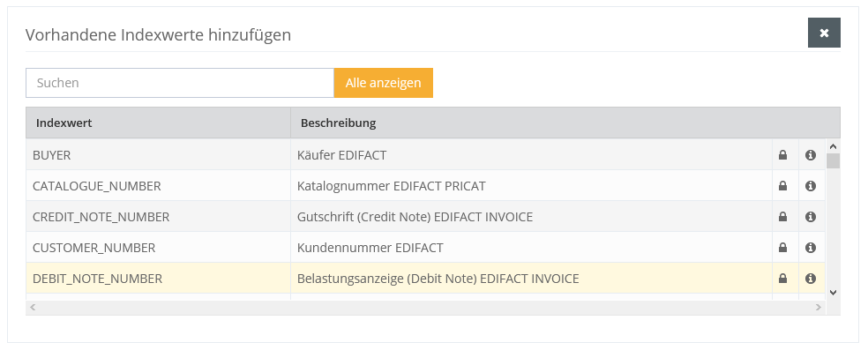Click the lock icon for DEBIT_NOTE_NUMBER
Image resolution: width=868 pixels, height=350 pixels.
click(782, 279)
